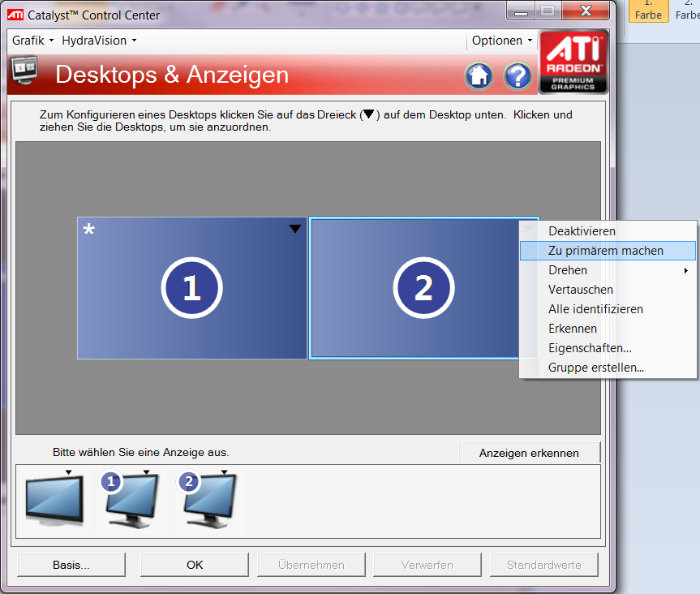The image size is (700, 594).
Task: Open the Grafik menu
Action: point(32,41)
